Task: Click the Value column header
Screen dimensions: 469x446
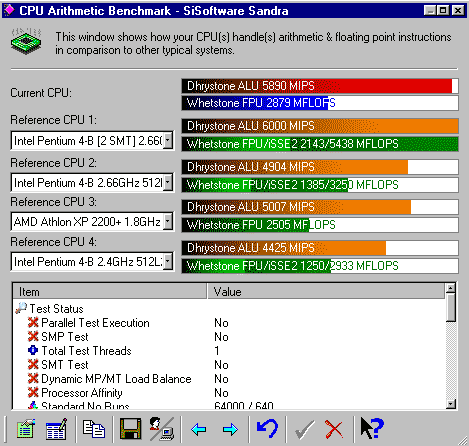Action: (x=326, y=292)
